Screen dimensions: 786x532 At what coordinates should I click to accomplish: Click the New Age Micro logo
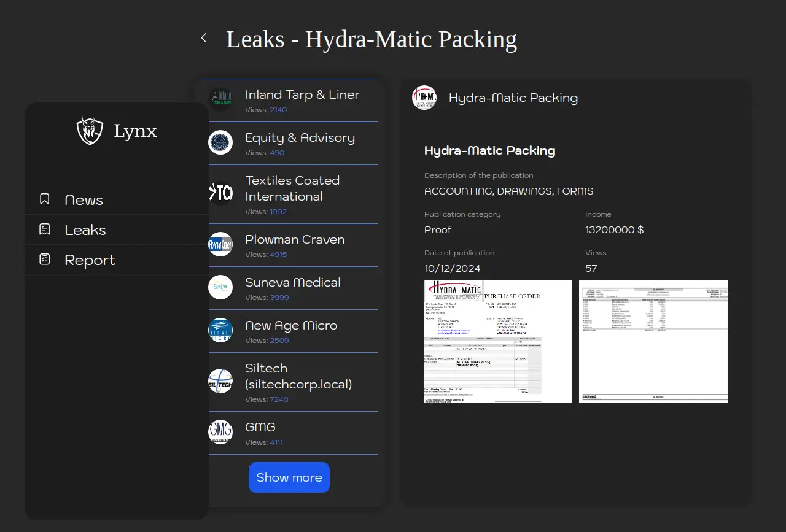220,330
